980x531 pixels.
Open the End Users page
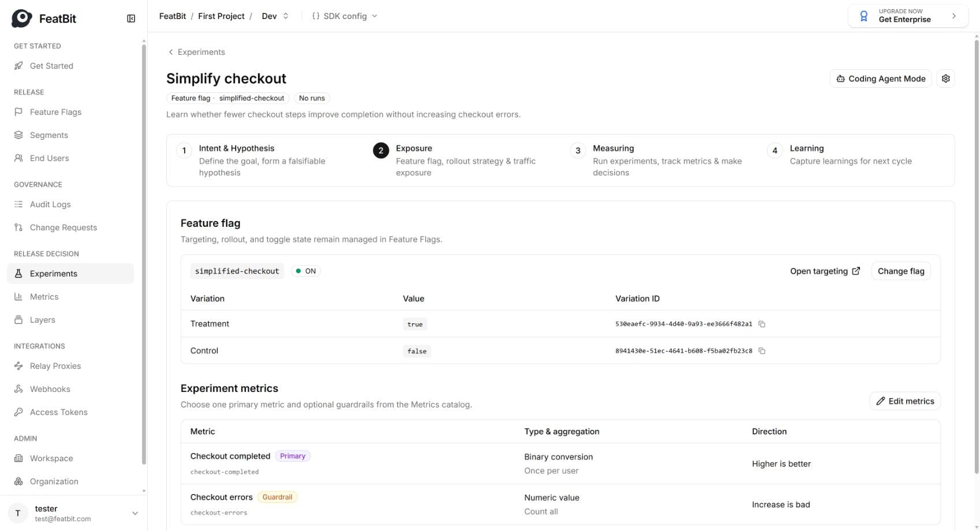click(x=70, y=158)
